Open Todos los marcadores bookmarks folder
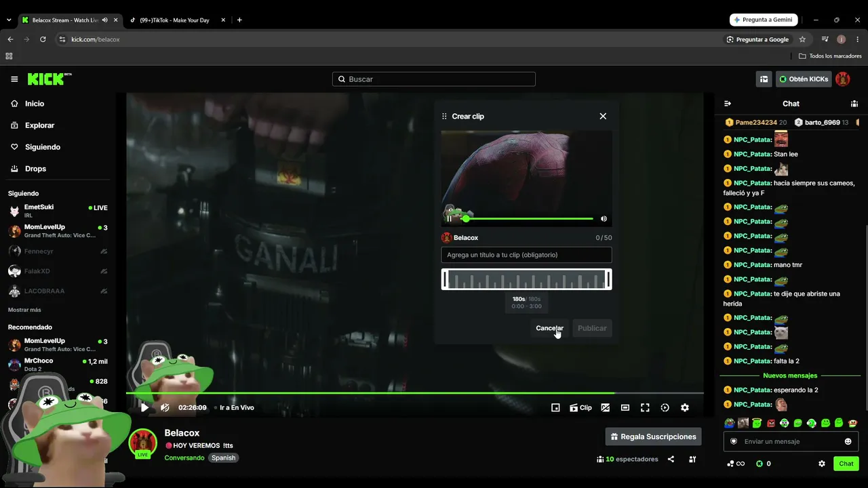The width and height of the screenshot is (868, 488). tap(830, 56)
